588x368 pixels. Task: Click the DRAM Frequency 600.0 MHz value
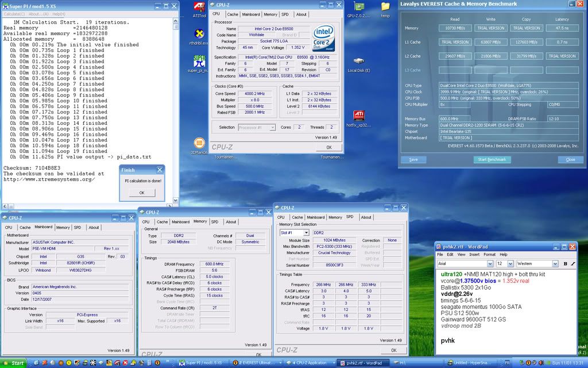tap(215, 264)
